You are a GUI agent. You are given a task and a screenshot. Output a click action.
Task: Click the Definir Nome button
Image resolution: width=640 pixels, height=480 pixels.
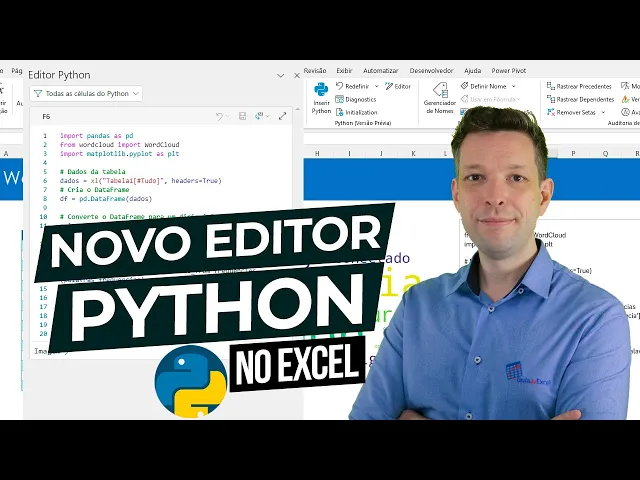[484, 86]
